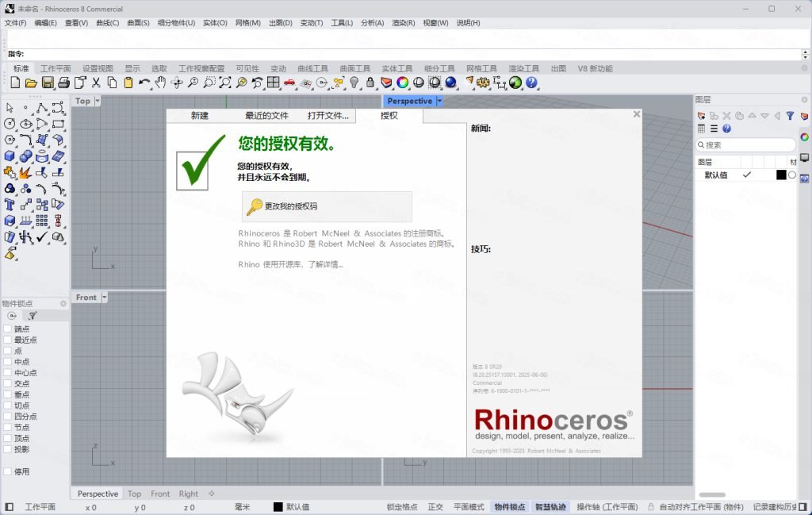Viewport: 812px width, 515px height.
Task: Select the blue Box solid tool
Action: (x=10, y=156)
